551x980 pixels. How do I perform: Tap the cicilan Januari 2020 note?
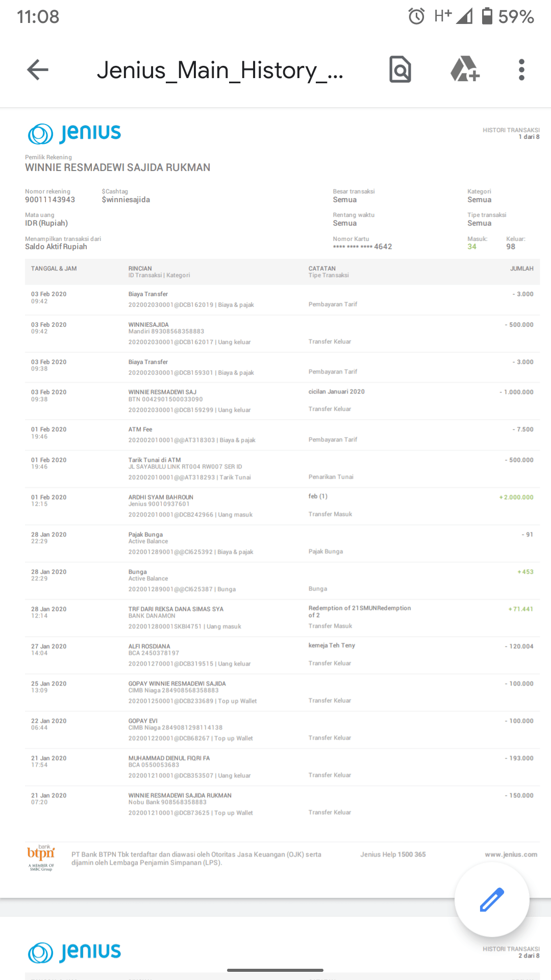coord(337,391)
